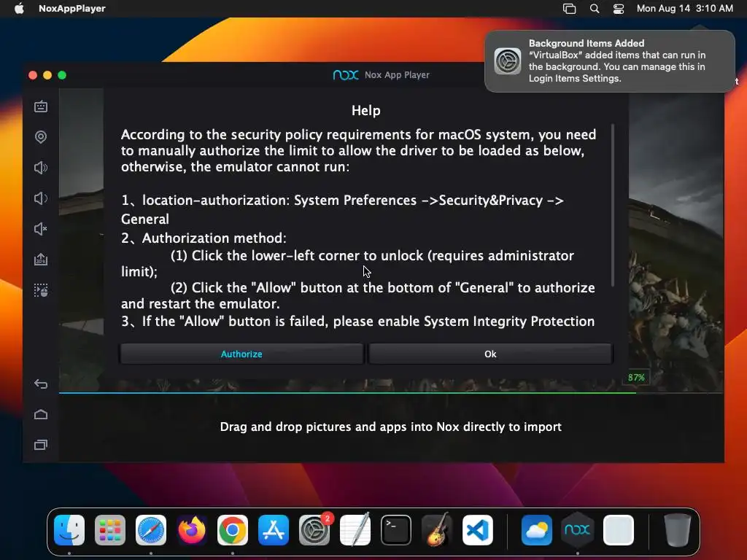Click the Authorize button
The width and height of the screenshot is (747, 560).
[241, 354]
